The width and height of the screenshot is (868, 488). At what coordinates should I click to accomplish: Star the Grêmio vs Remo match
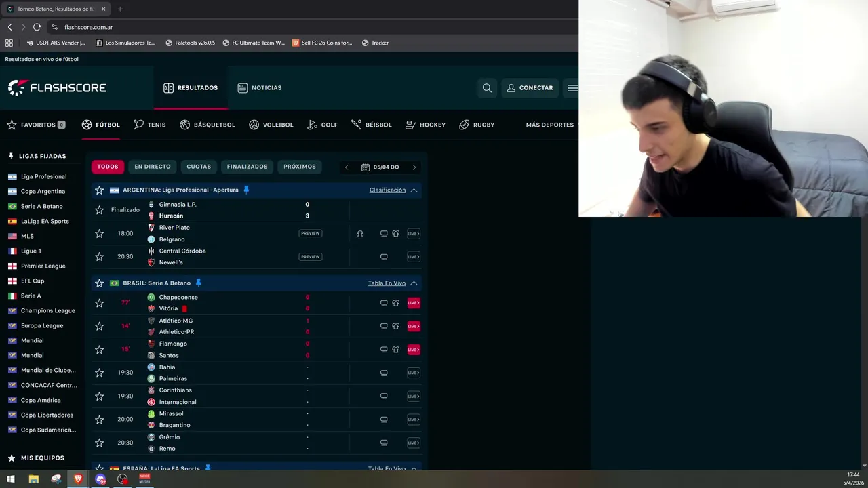[x=100, y=443]
